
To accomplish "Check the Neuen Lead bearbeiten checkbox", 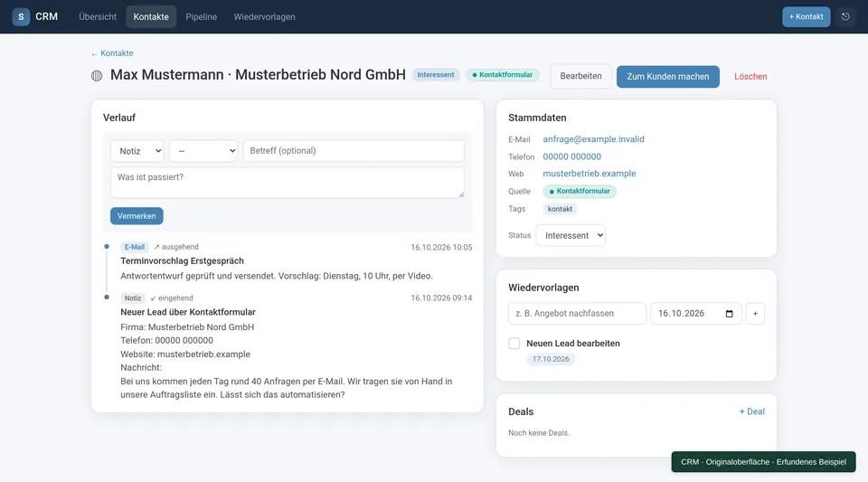I will pyautogui.click(x=514, y=343).
